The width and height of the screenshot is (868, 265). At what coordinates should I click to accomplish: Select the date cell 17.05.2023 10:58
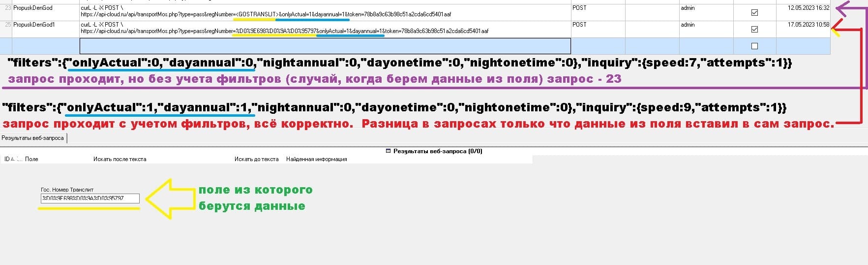[803, 30]
